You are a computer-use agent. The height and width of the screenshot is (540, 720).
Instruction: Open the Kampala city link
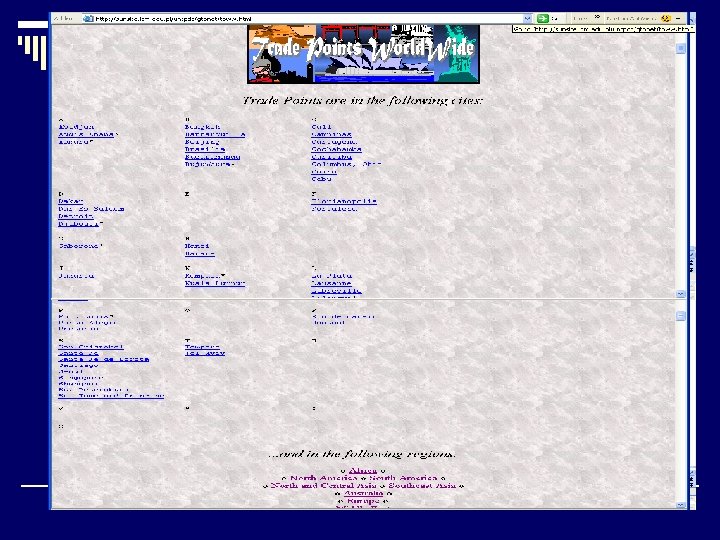203,276
